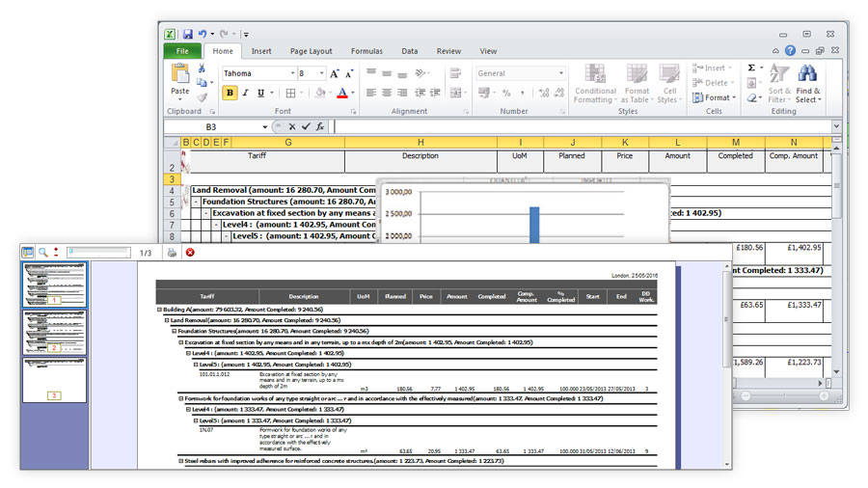
Task: Toggle thumbnail panel view in preview toolbar
Action: coord(27,253)
